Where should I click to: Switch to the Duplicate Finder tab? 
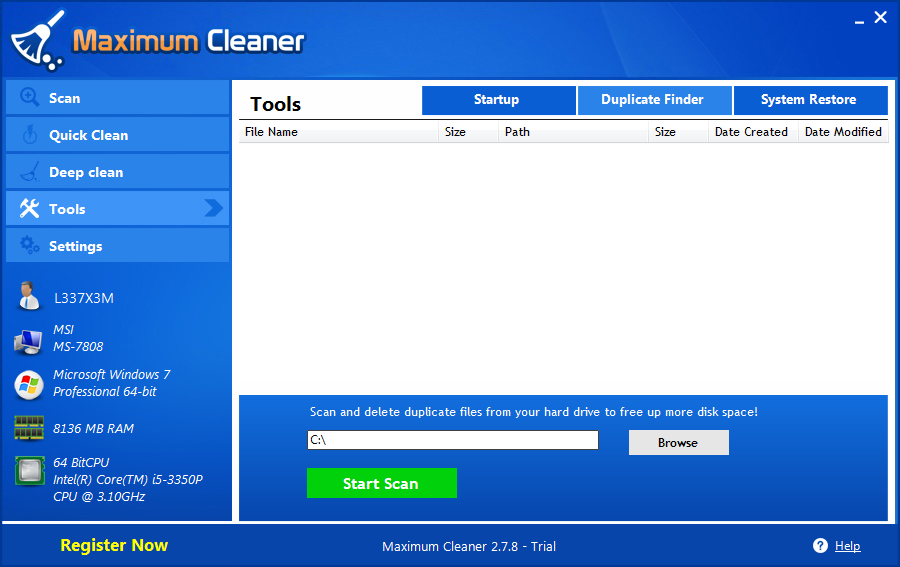click(x=654, y=100)
